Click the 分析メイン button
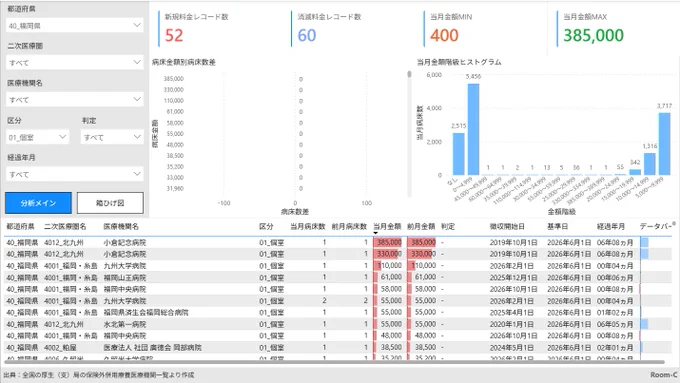 (38, 203)
